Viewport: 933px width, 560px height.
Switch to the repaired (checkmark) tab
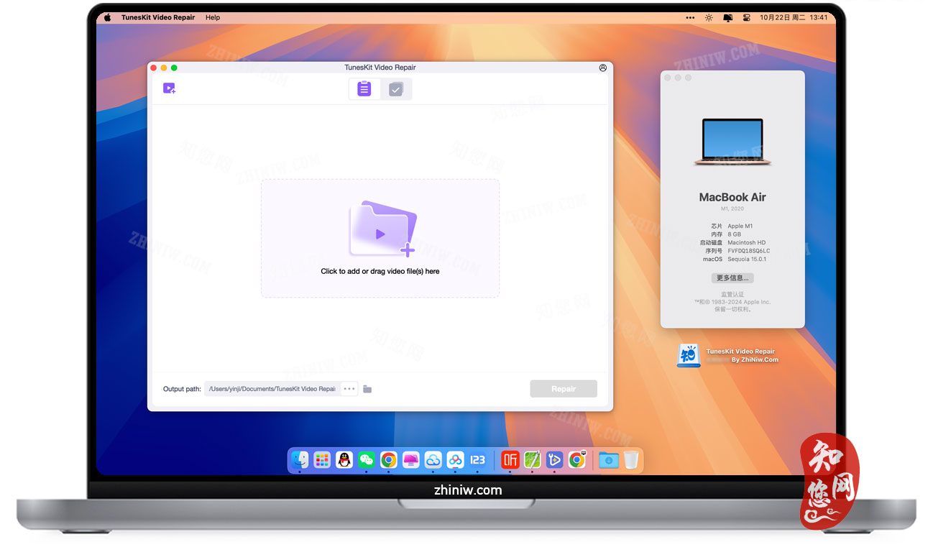click(x=396, y=89)
